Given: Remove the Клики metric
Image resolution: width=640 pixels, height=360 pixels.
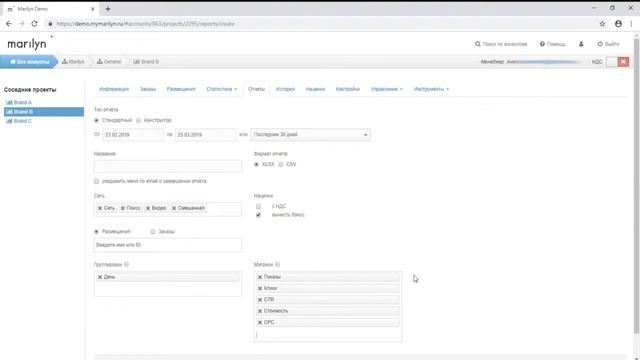Looking at the screenshot, I should (260, 289).
